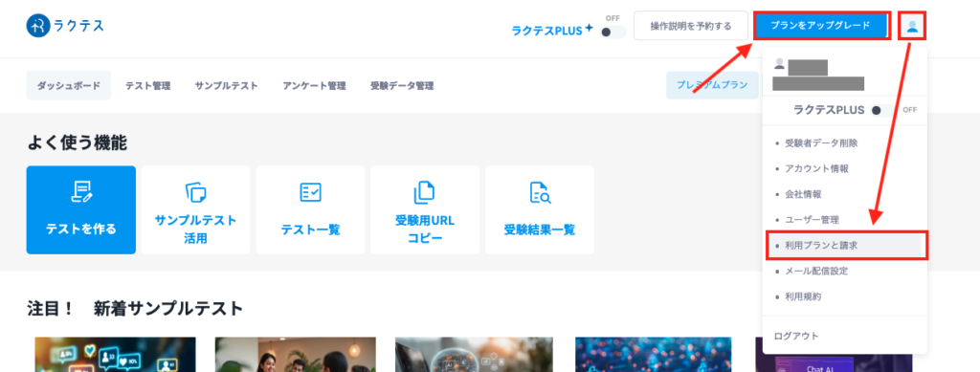
Task: Click the small user icon in dropdown header
Action: pyautogui.click(x=779, y=64)
